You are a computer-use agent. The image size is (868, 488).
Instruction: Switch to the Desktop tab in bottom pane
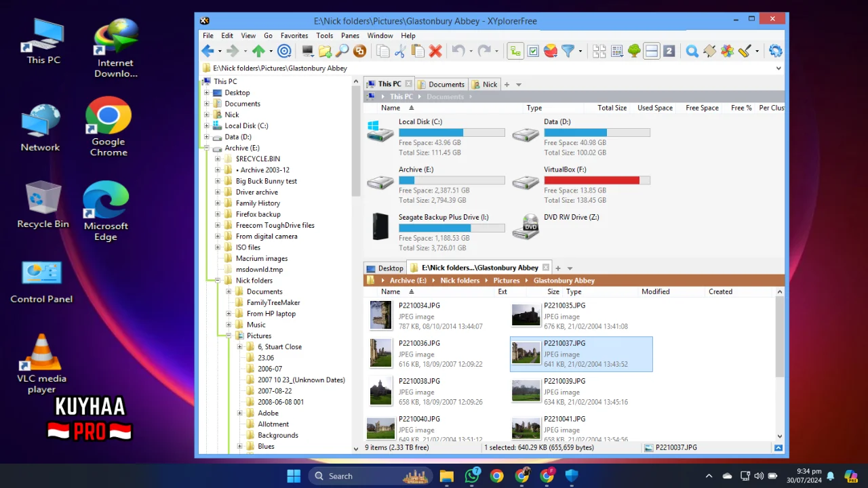[385, 268]
